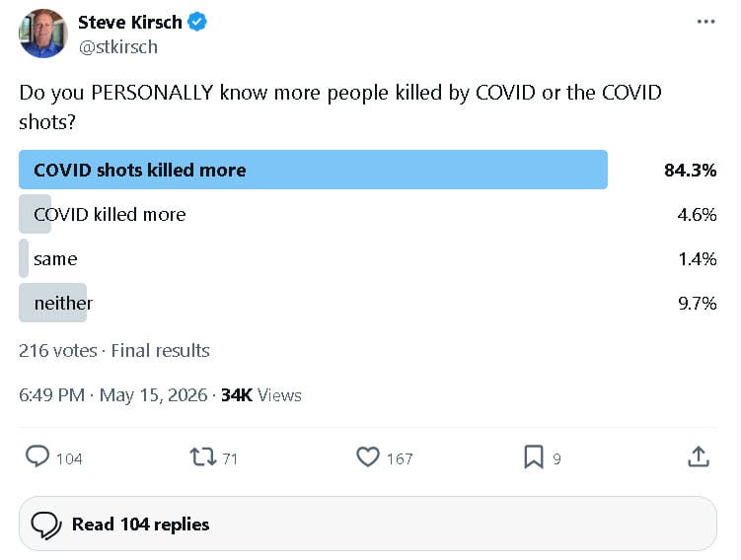Open the 6:49 PM May 15, 2026 timestamp

coord(112,395)
